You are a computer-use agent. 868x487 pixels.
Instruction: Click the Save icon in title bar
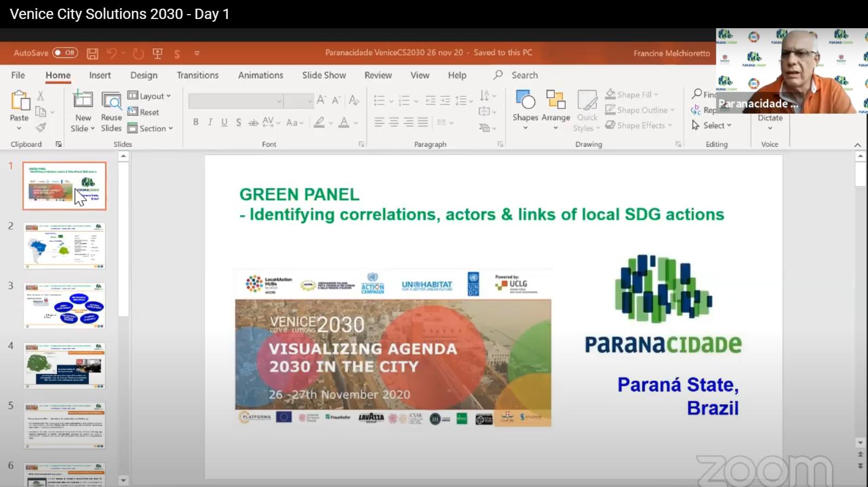pyautogui.click(x=93, y=53)
